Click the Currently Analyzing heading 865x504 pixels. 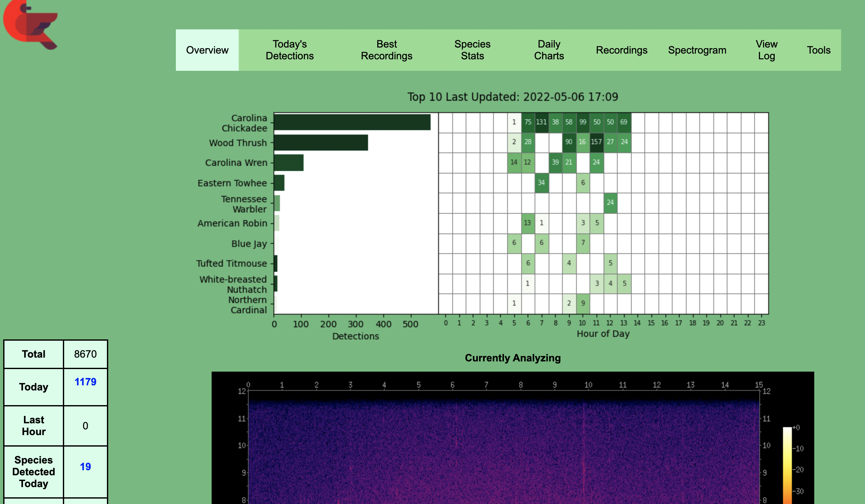pyautogui.click(x=513, y=358)
